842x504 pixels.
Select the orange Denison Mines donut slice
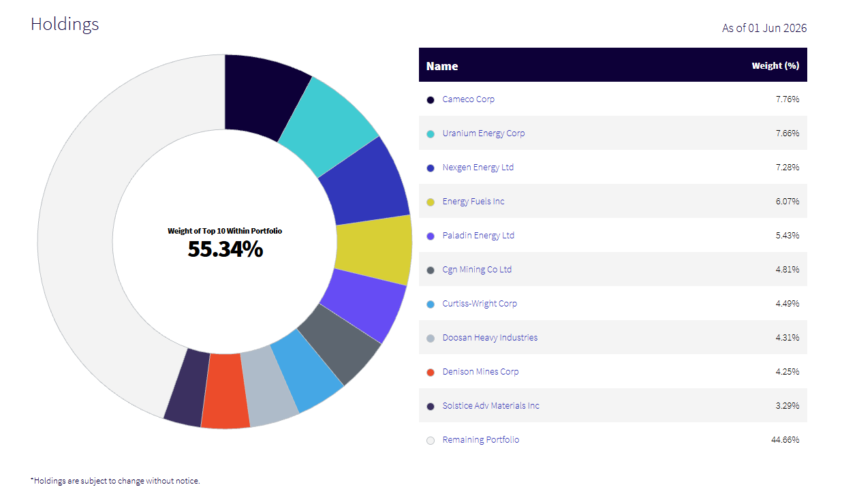pos(226,391)
